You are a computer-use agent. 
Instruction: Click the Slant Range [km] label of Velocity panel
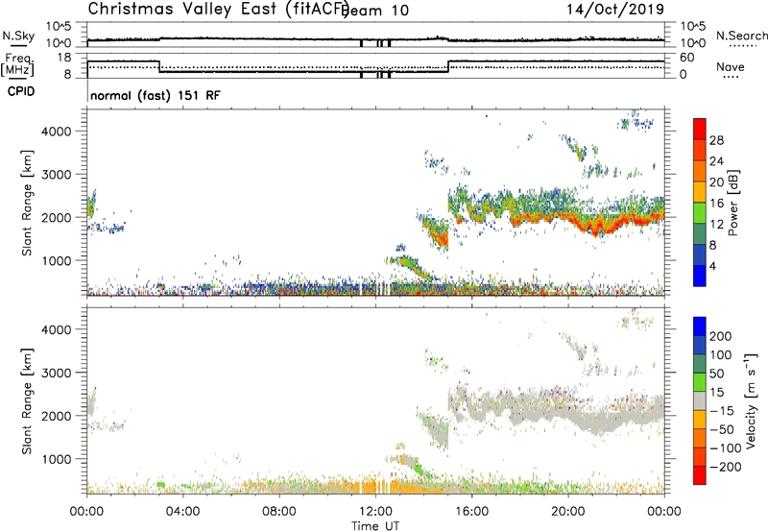tap(27, 401)
